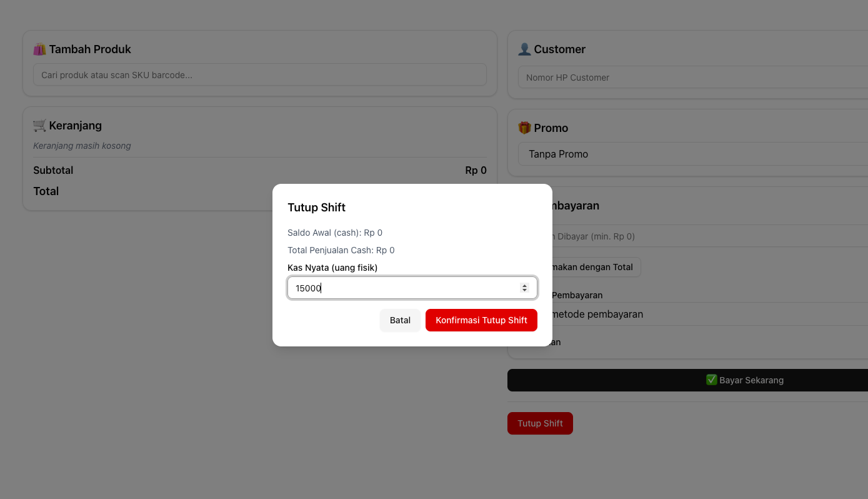Click the Cari produk search field
Screen dimensions: 868x499
[x=259, y=75]
